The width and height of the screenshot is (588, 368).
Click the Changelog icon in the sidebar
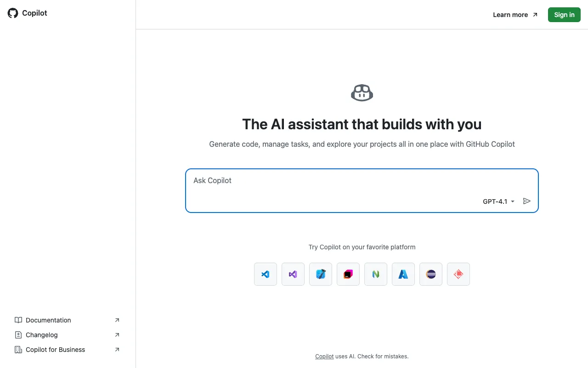coord(18,335)
